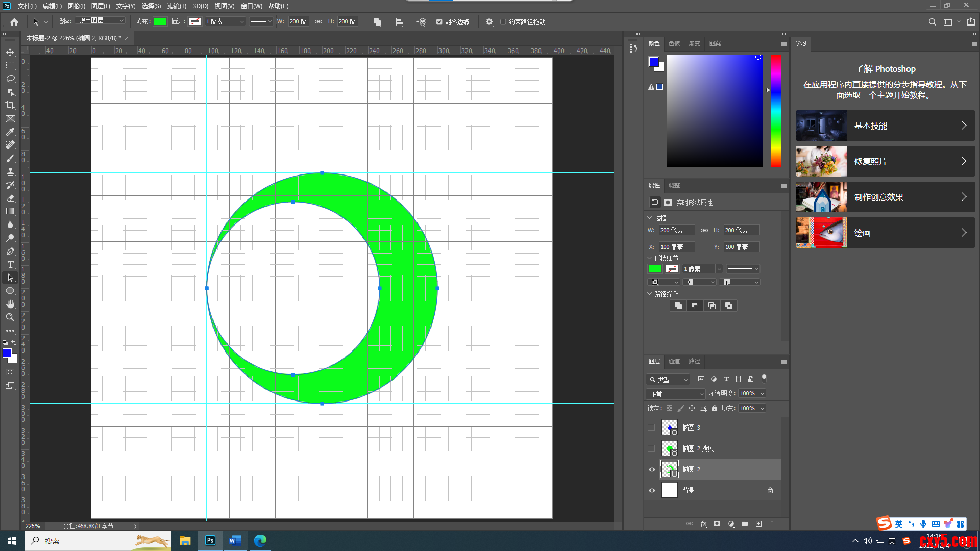Show the 椭圆 3 layer
Screen dimensions: 980x551
tap(652, 428)
